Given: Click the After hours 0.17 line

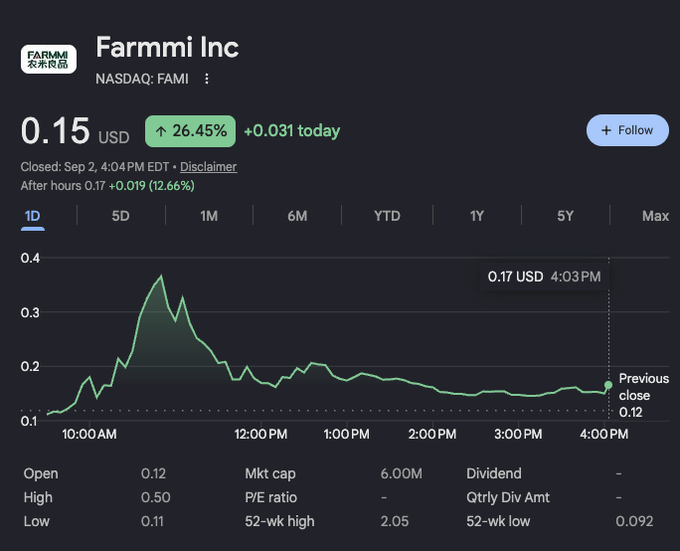Looking at the screenshot, I should coord(108,186).
